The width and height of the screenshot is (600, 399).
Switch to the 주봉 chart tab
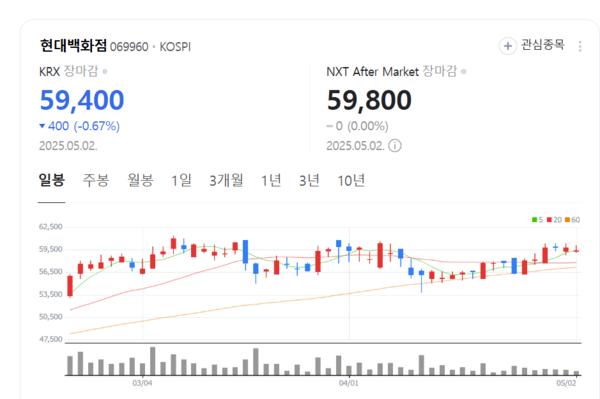96,180
